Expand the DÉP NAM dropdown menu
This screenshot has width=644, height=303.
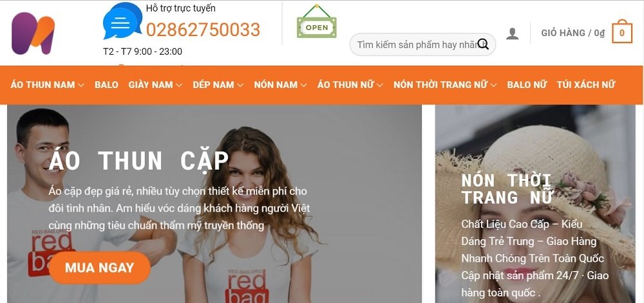click(x=218, y=85)
